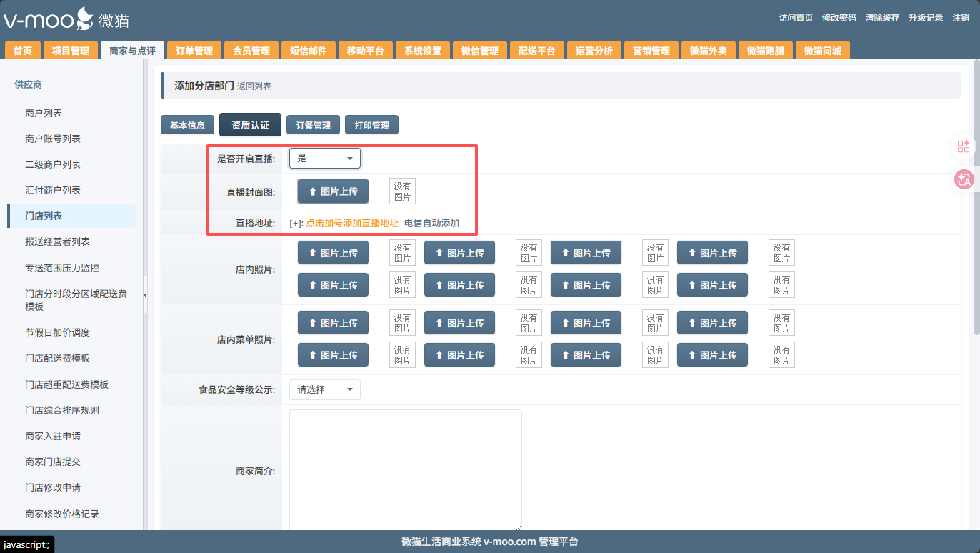The image size is (980, 553).
Task: Open 商户列表 in the sidebar
Action: point(44,113)
